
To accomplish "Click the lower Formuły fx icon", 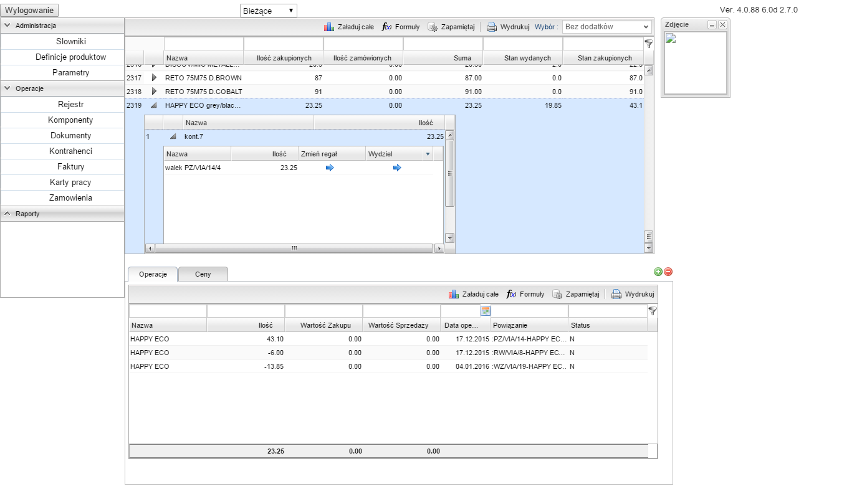I will [511, 294].
